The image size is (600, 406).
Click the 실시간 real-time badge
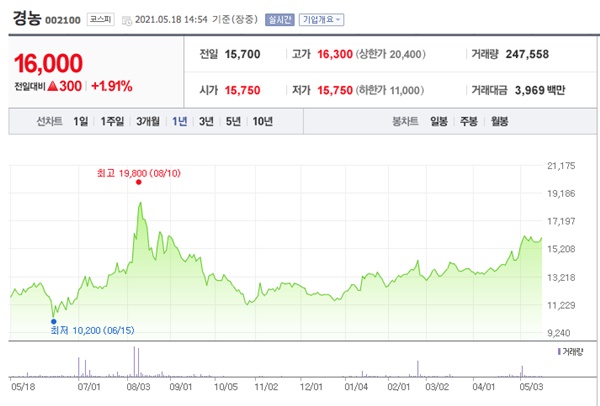point(280,20)
